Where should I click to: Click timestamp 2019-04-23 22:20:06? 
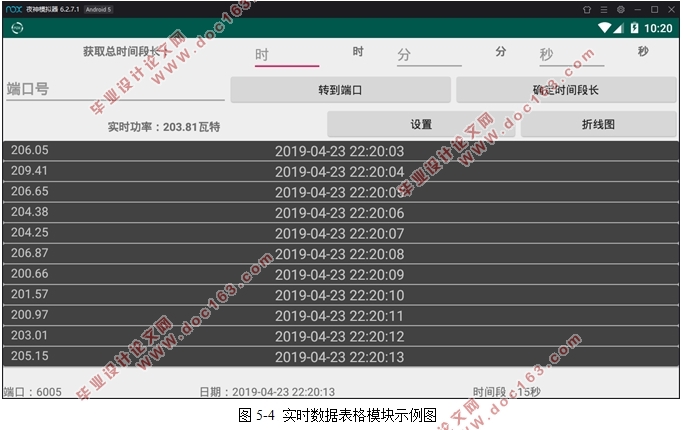(x=339, y=213)
